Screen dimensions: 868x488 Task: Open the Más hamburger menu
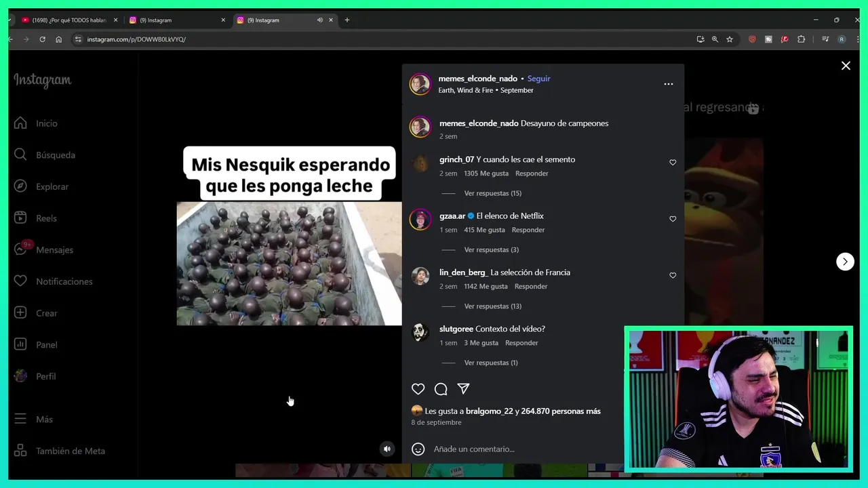(20, 419)
